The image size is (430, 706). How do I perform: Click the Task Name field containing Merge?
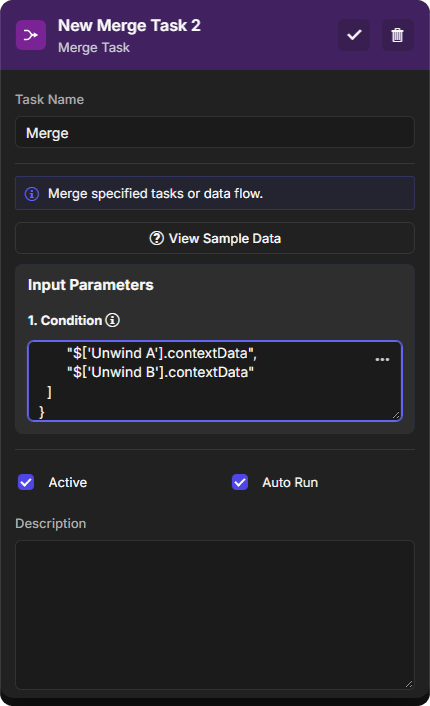[x=215, y=132]
